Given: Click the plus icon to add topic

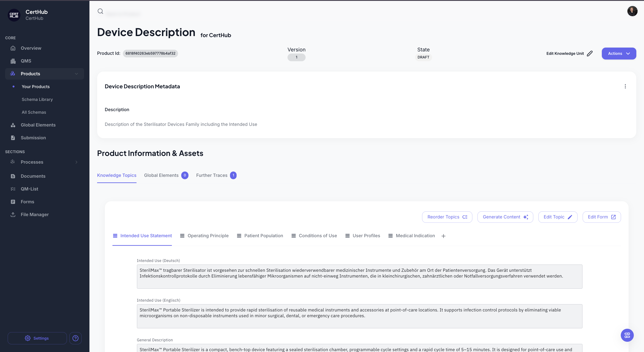Looking at the screenshot, I should 443,236.
